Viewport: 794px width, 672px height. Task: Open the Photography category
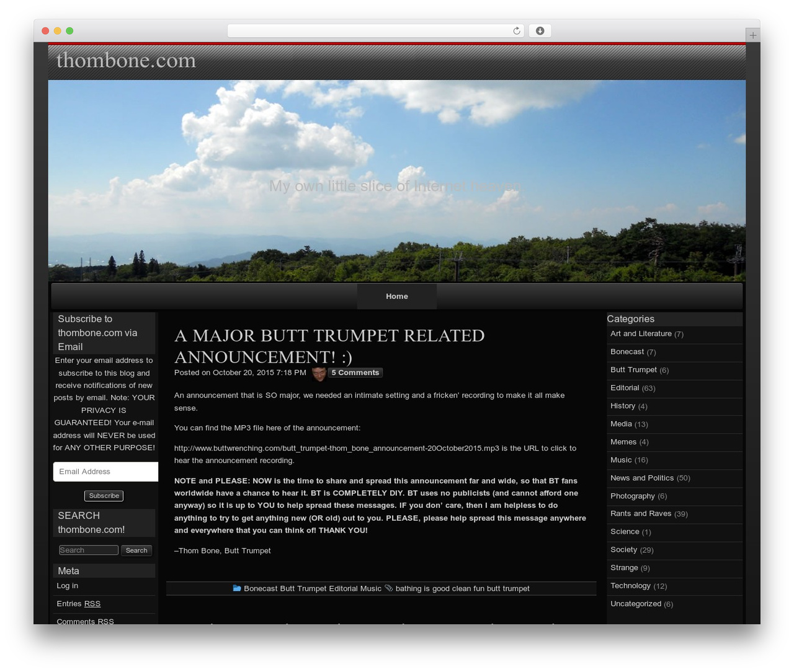click(633, 495)
